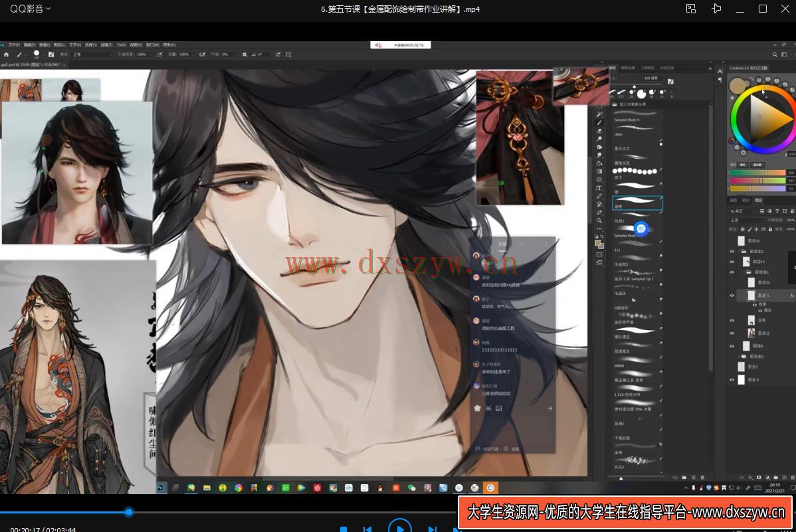Select the Paint Bucket tool
The height and width of the screenshot is (532, 796).
pos(599,163)
